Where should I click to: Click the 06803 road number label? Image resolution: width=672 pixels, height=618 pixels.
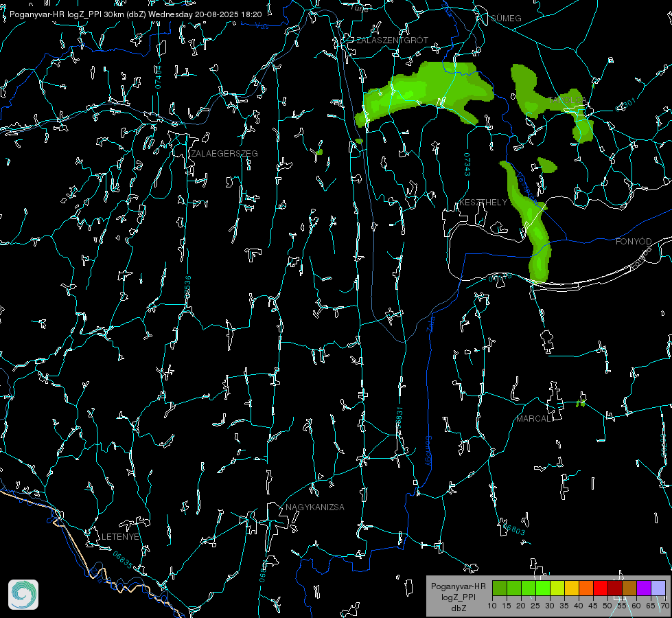[513, 528]
